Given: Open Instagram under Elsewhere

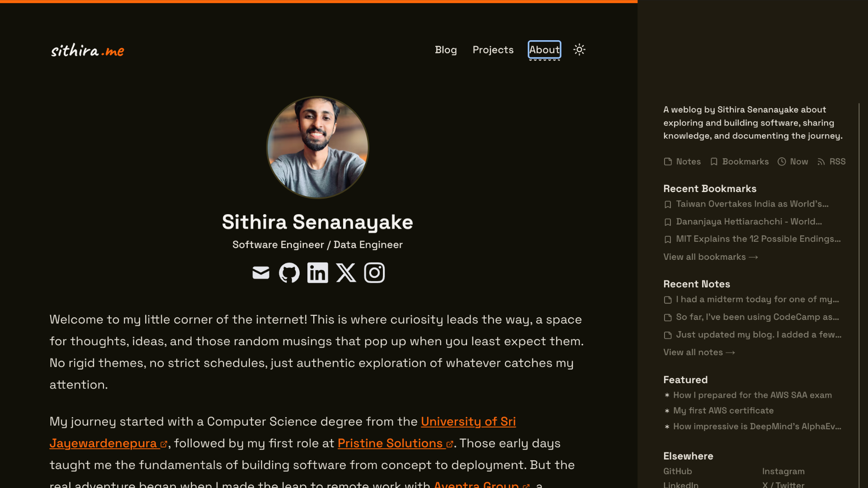Looking at the screenshot, I should click(783, 471).
